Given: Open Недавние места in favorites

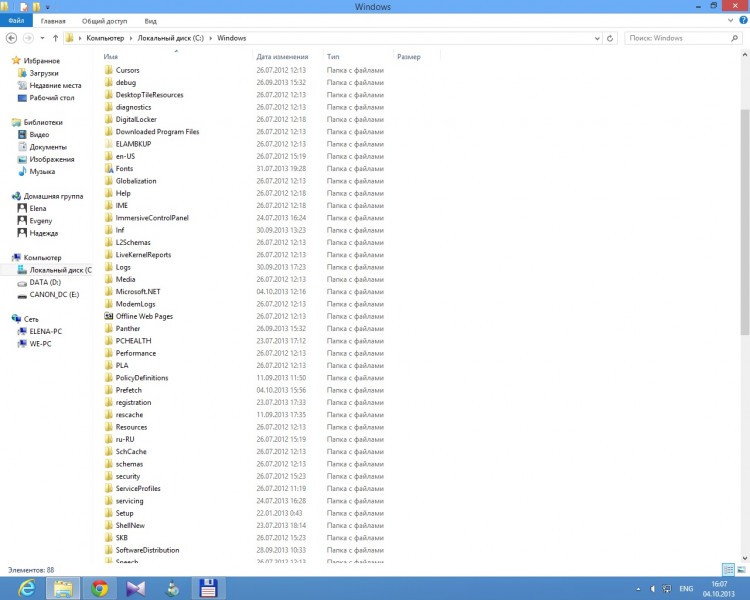Looking at the screenshot, I should (55, 85).
